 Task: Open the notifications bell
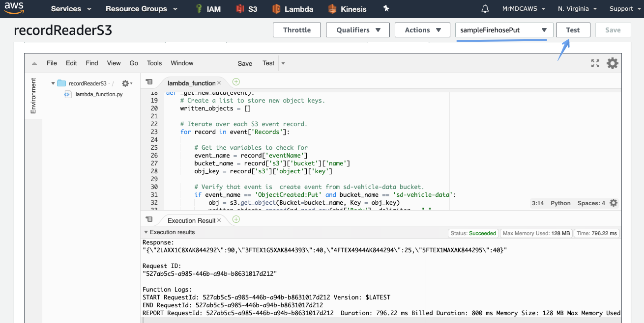coord(485,9)
